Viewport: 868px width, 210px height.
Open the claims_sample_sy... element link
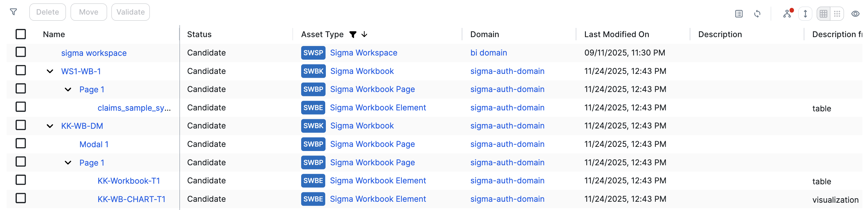pyautogui.click(x=134, y=108)
